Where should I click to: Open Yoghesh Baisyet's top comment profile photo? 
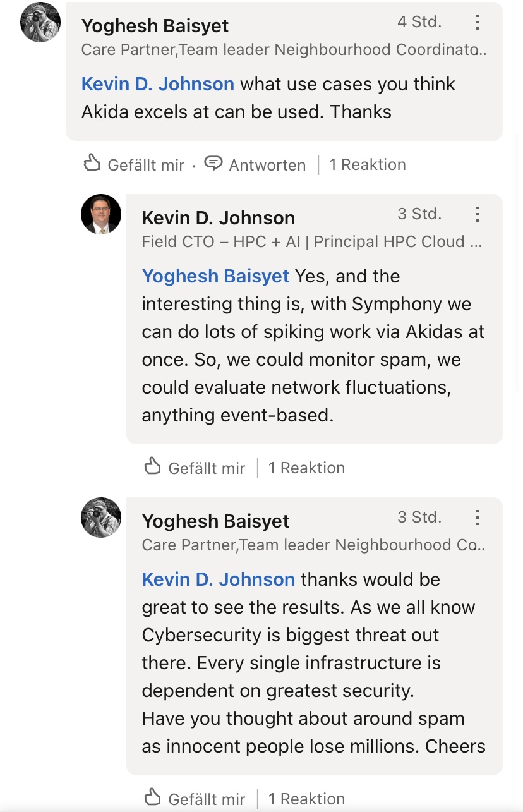40,22
